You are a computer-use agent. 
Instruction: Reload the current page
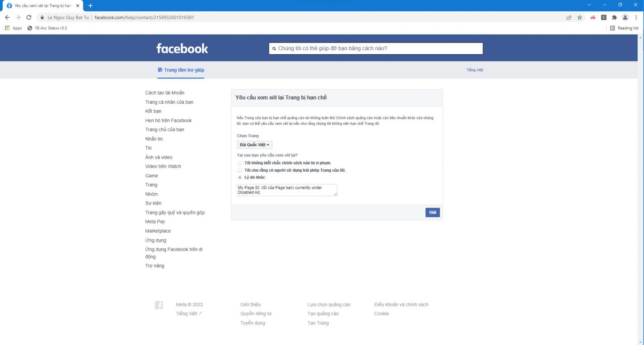[x=29, y=17]
